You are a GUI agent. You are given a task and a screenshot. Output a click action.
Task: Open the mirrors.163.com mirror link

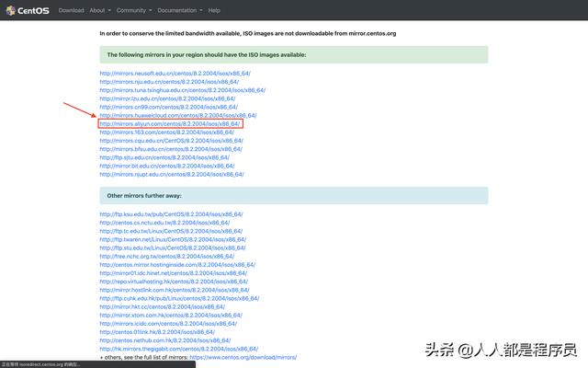167,132
